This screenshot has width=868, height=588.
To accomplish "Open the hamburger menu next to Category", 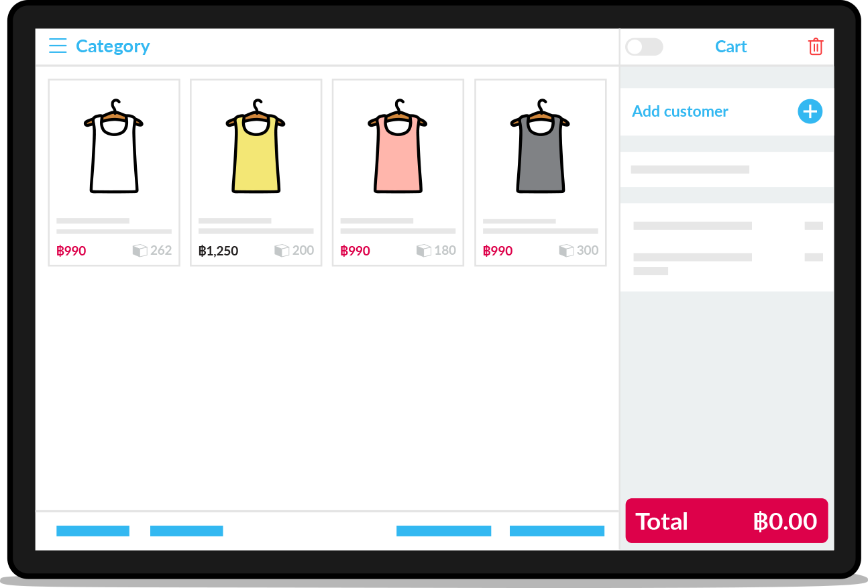I will 58,46.
